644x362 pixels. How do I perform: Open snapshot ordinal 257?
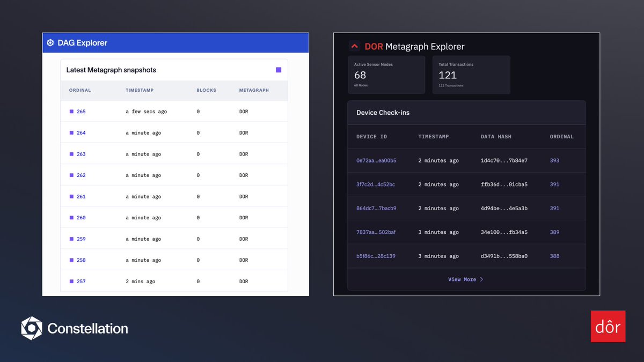81,281
